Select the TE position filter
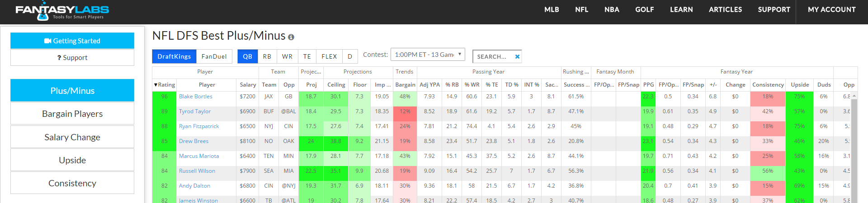 (x=307, y=56)
